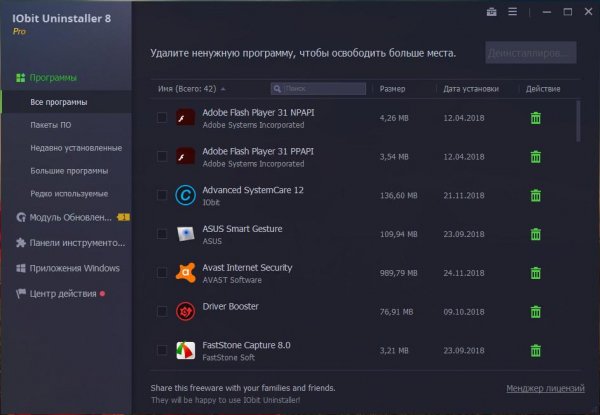
Task: Click the Adobe Flash Player PPAPI app icon
Action: (186, 156)
